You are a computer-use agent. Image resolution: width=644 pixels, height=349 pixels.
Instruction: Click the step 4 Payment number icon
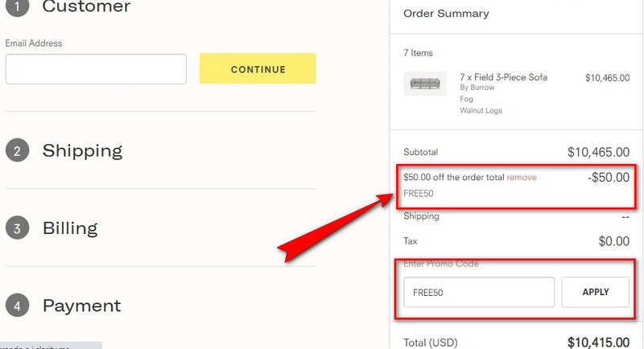(17, 306)
